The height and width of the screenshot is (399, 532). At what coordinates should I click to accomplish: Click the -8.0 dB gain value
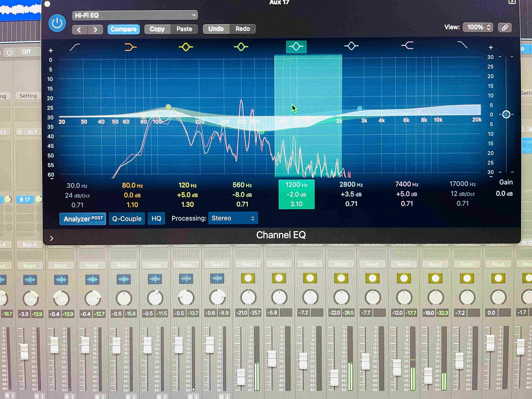click(242, 195)
